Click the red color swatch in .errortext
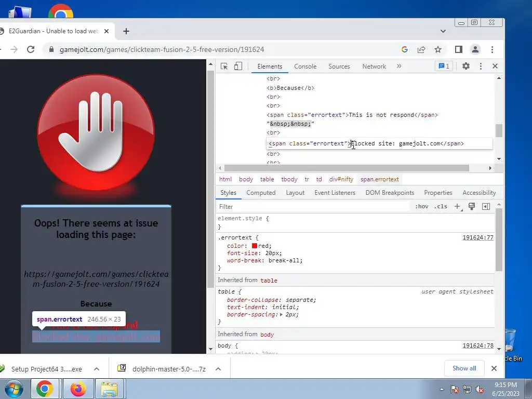Screen dimensions: 532x399 coord(255,246)
